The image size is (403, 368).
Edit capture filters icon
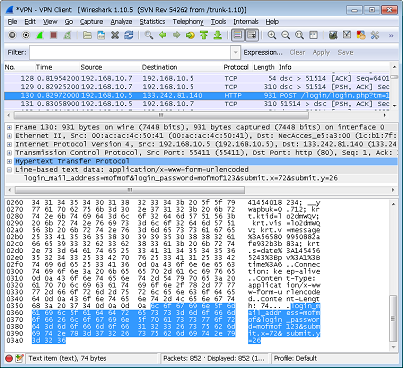tap(333, 35)
